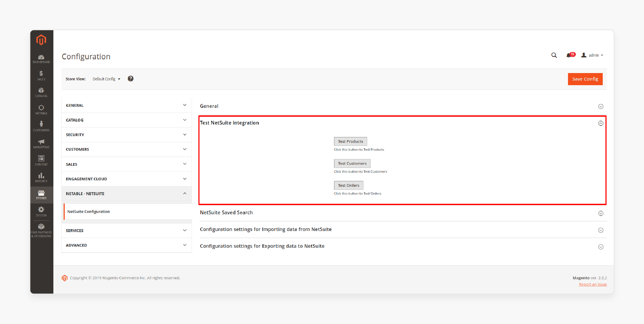Open the Reports sidebar menu
The image size is (644, 324).
coord(41,178)
